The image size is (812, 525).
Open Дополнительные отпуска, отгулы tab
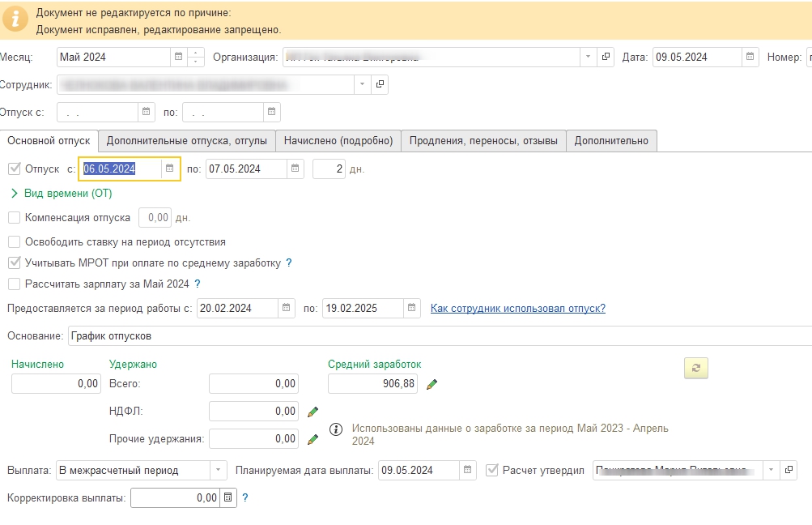point(187,141)
